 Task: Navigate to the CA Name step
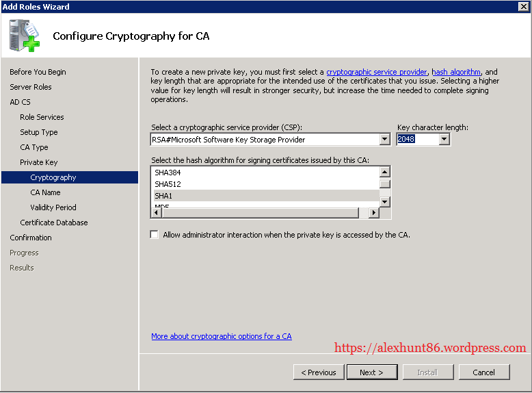click(45, 192)
